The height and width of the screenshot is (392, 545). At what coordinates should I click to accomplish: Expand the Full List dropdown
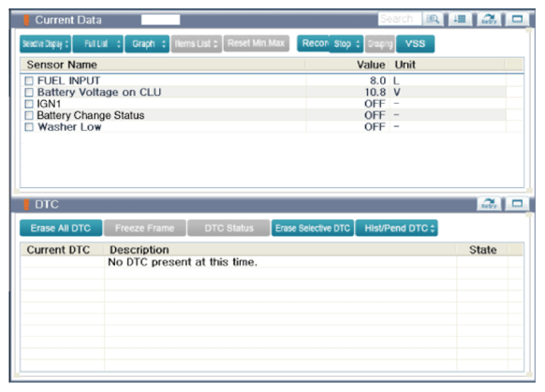click(97, 44)
